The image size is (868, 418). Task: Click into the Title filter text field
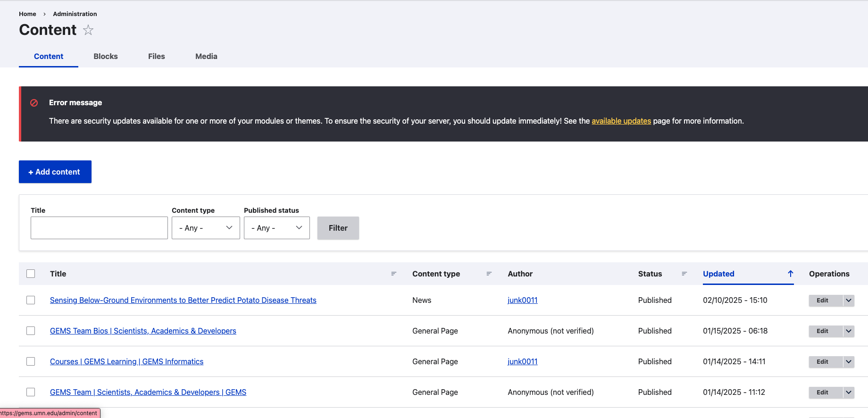(x=99, y=228)
